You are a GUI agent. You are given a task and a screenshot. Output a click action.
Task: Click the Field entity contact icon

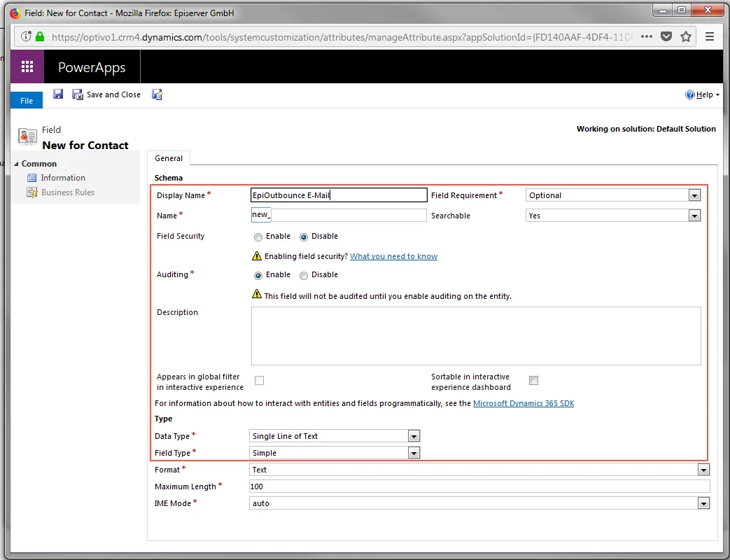[x=27, y=137]
